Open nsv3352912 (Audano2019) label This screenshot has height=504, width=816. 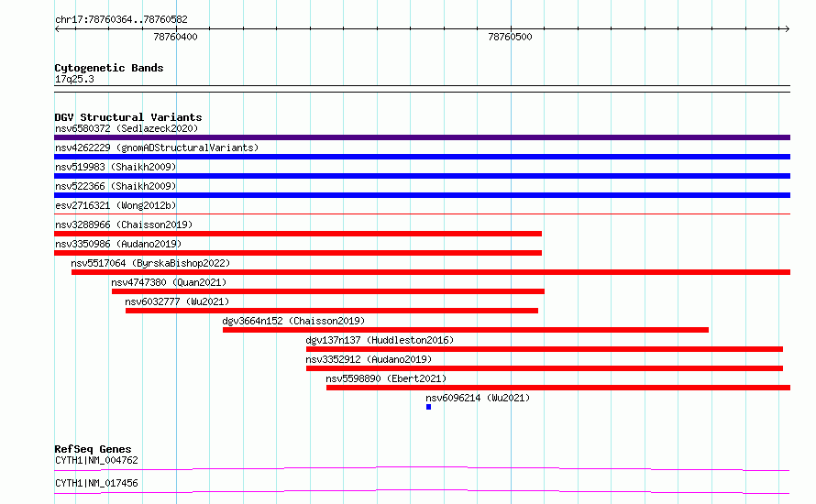[x=369, y=359]
